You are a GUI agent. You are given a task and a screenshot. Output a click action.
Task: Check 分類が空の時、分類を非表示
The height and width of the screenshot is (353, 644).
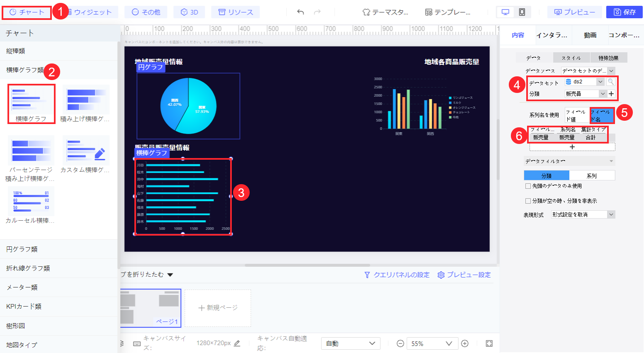[x=528, y=201]
